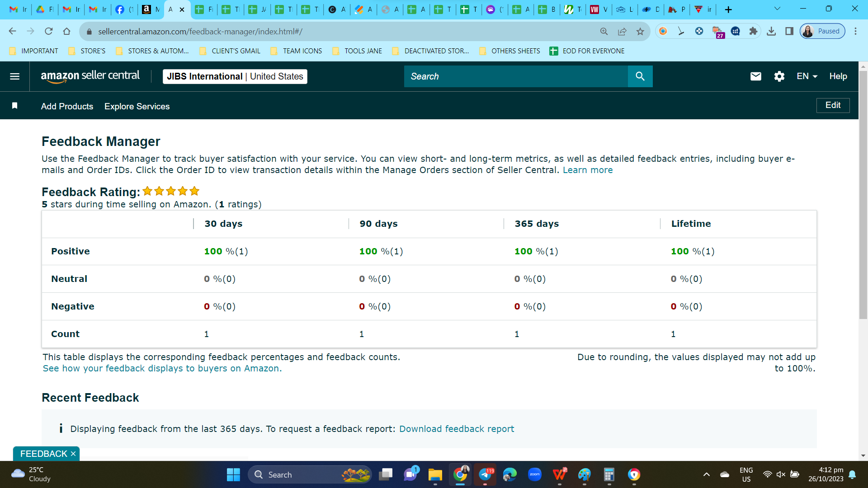
Task: Open Telegram from the taskbar
Action: (485, 474)
